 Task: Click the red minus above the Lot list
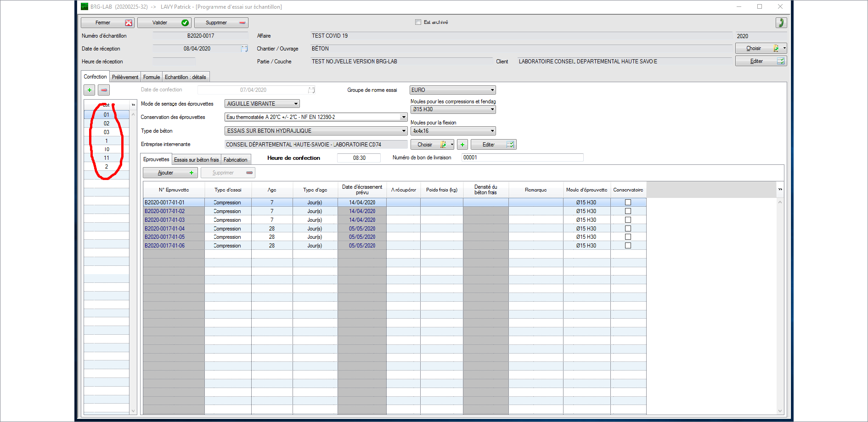[x=104, y=90]
